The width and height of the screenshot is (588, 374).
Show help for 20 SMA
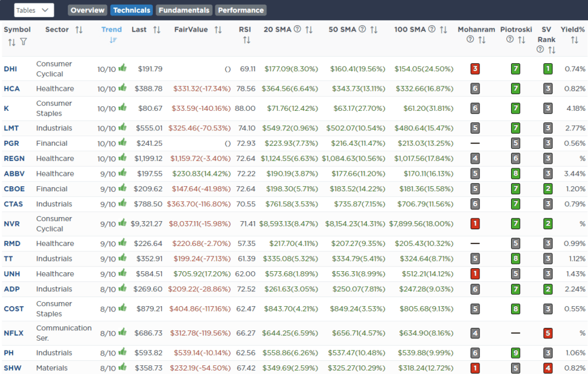click(297, 29)
